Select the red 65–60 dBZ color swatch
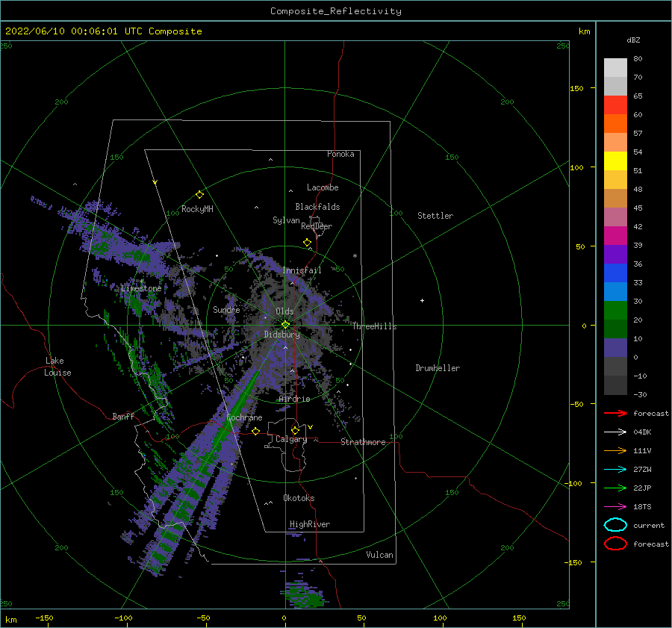This screenshot has width=672, height=628. pyautogui.click(x=615, y=105)
